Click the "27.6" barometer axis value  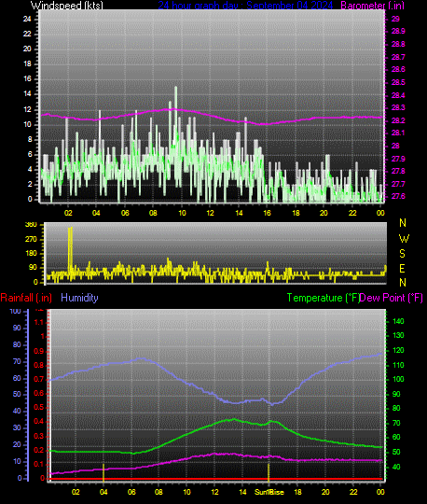[x=398, y=196]
